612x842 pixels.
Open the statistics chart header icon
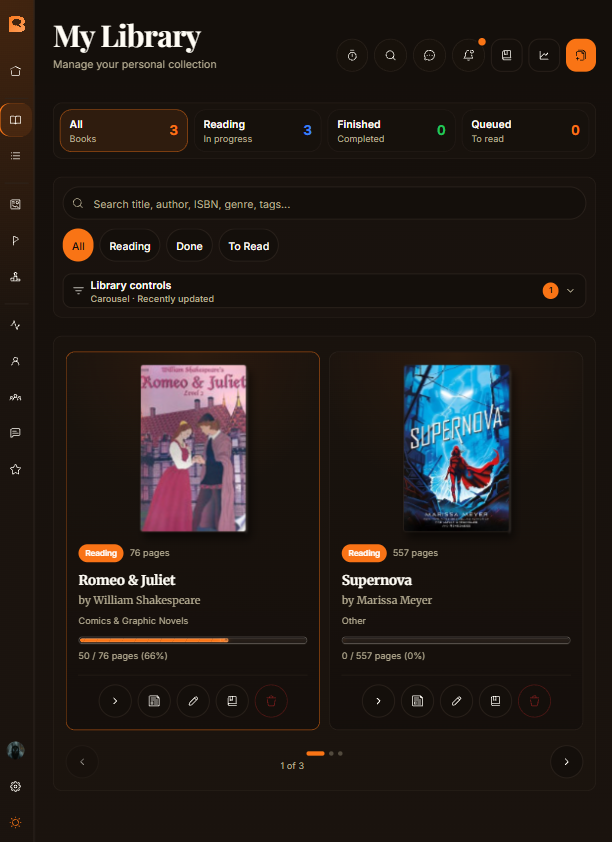[x=544, y=55]
